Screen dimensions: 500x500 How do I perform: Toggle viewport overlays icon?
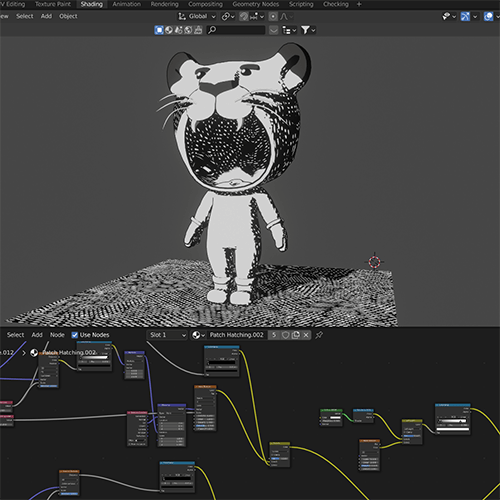coord(488,16)
